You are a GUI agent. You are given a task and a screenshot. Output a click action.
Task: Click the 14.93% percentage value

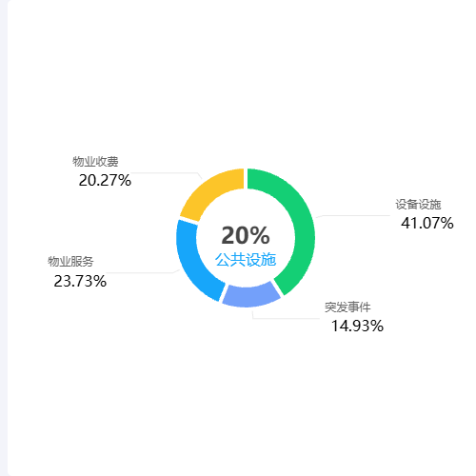pos(357,326)
